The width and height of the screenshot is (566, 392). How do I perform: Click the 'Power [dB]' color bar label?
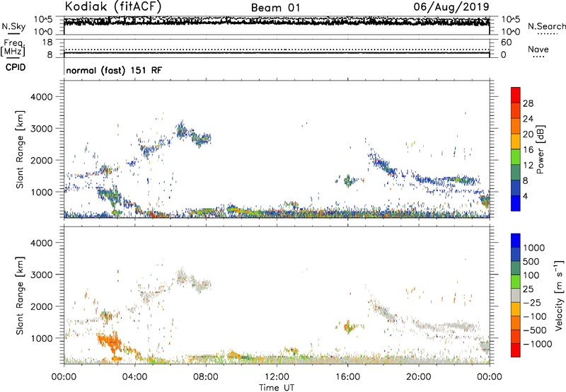click(x=541, y=149)
